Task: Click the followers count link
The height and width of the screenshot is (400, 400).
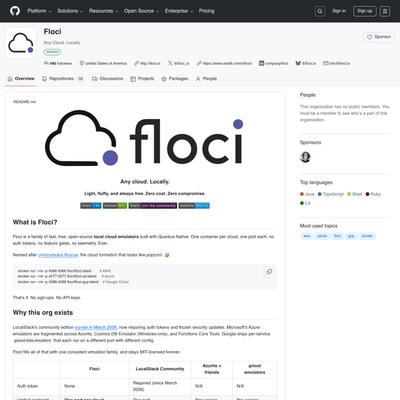Action: [x=58, y=63]
